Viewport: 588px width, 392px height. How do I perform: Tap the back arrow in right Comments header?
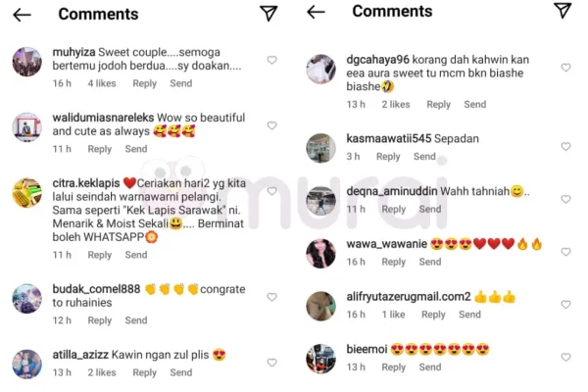[316, 12]
